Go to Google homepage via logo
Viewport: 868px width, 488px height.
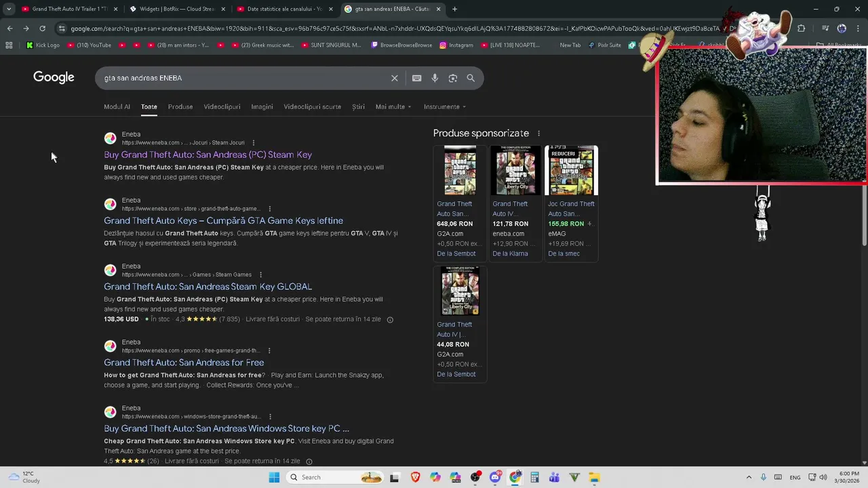pos(54,77)
